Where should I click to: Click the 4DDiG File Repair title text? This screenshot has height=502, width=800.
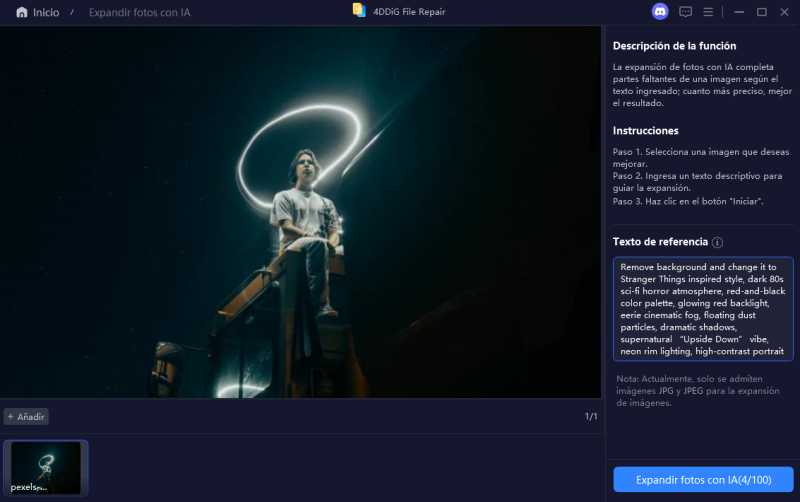click(x=409, y=12)
